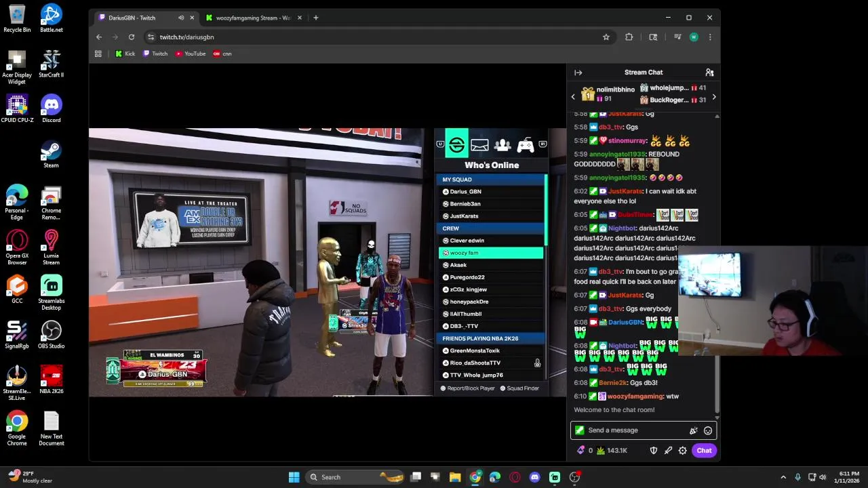Show next gift leaderboard entries
868x488 pixels.
coord(714,97)
